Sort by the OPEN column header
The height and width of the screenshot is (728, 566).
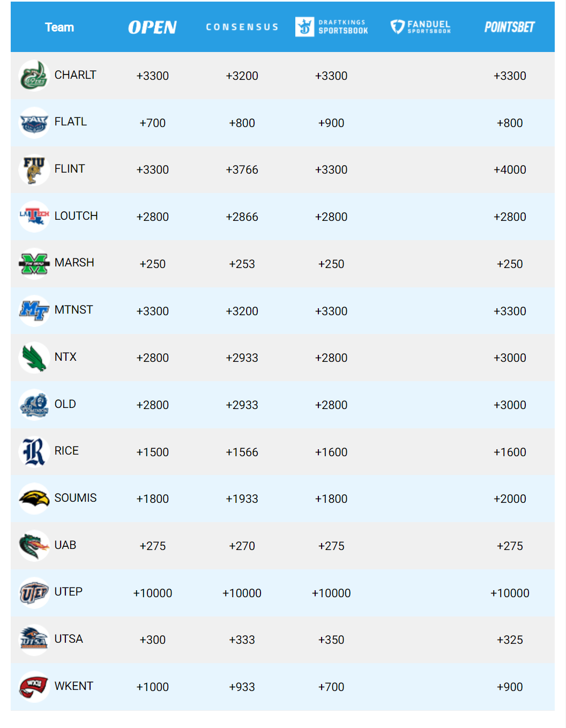coord(152,27)
